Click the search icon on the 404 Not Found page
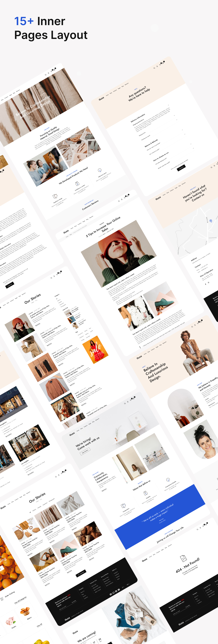Viewport: 218px width, 644px height. (197, 529)
